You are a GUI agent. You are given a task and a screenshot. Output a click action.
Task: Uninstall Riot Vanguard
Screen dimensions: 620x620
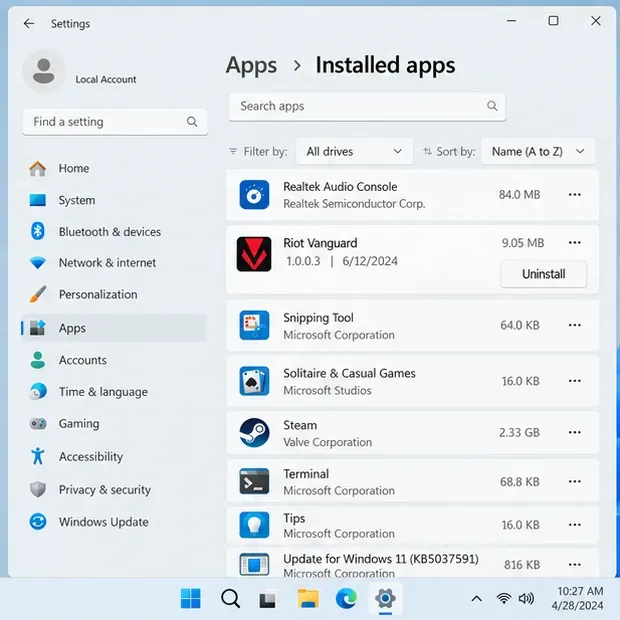tap(544, 274)
